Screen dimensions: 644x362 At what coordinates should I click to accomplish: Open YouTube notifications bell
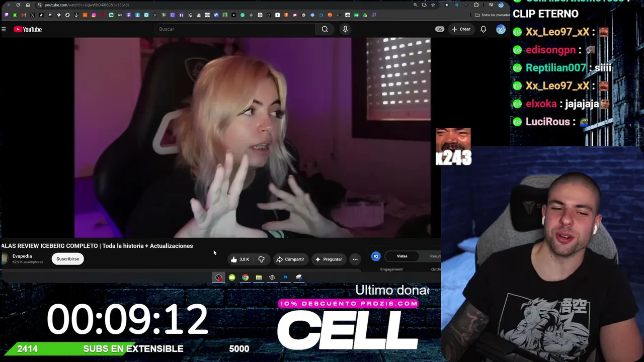coord(483,29)
